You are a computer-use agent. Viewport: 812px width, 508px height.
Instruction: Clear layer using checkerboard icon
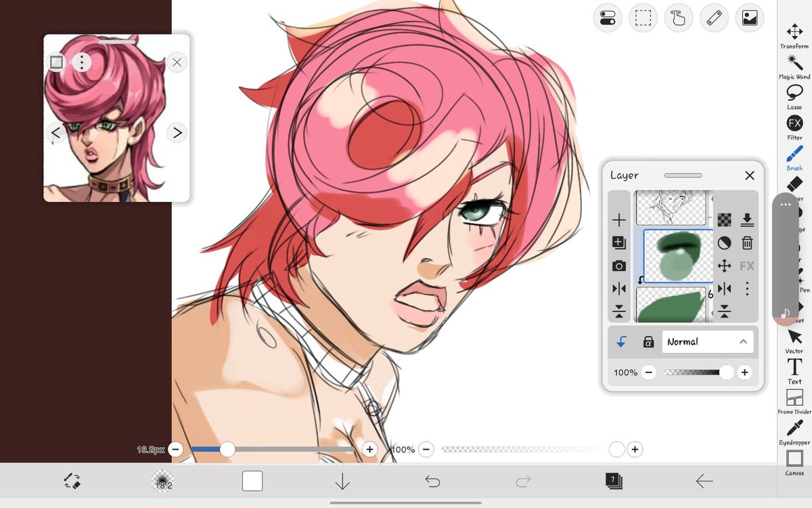(725, 219)
